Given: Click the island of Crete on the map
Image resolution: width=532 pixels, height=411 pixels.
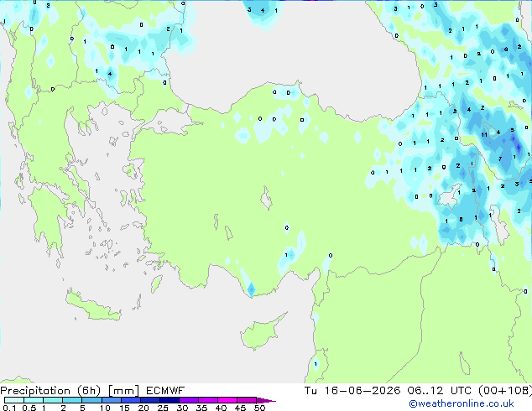Looking at the screenshot, I should (92, 306).
